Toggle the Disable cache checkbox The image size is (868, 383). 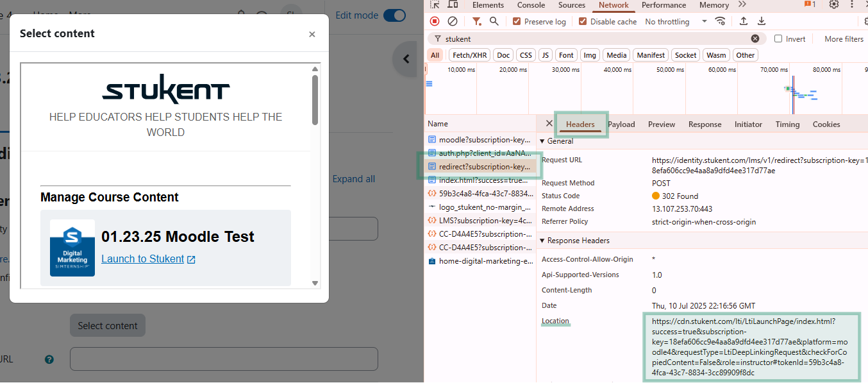click(583, 21)
